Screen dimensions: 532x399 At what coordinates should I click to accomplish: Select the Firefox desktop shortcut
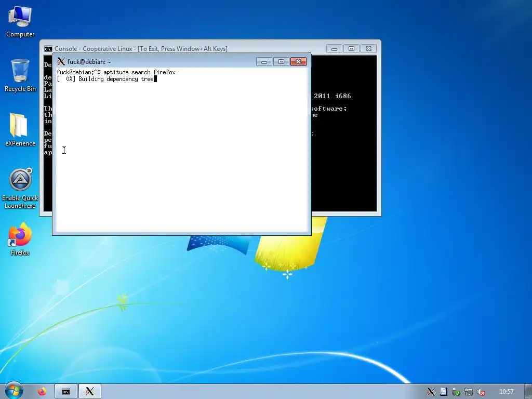(20, 239)
